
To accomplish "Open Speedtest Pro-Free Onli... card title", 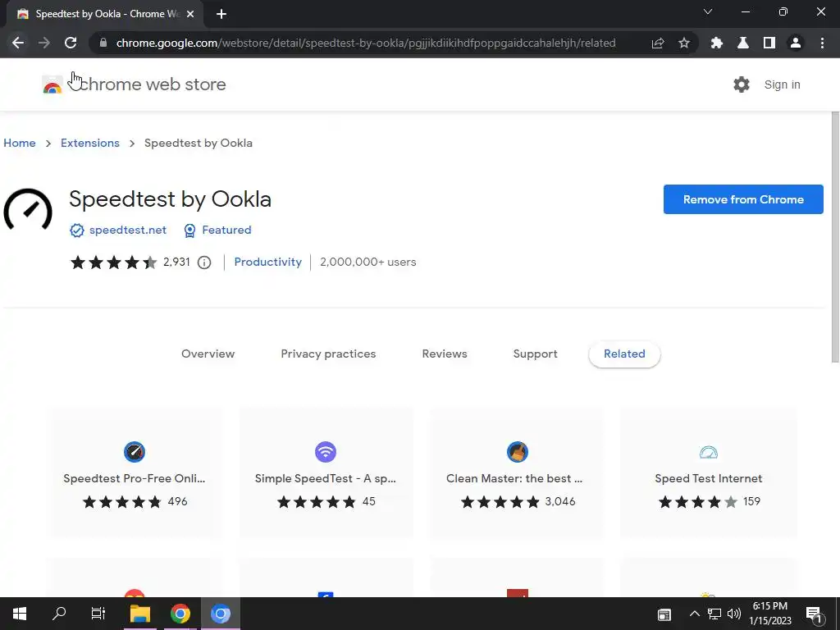I will point(135,478).
